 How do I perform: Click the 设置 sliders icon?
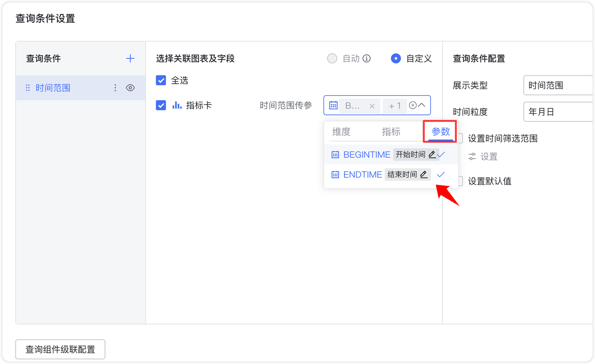(472, 157)
